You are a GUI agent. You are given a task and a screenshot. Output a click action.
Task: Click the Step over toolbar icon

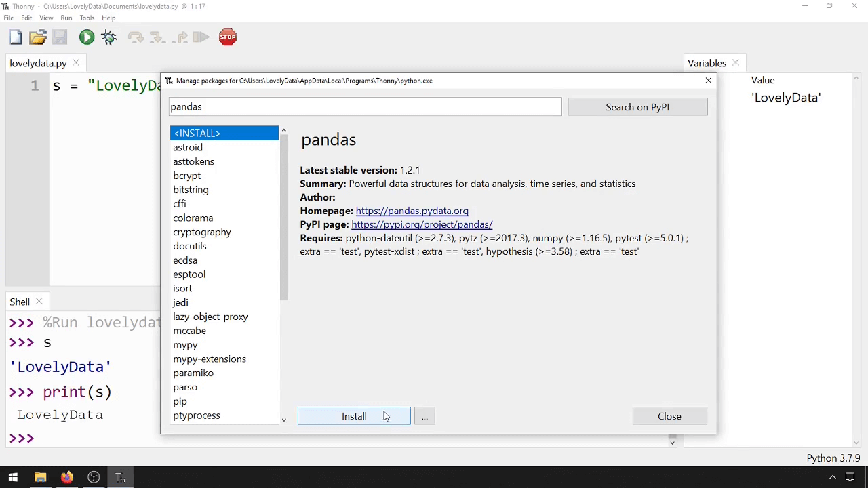pos(136,37)
